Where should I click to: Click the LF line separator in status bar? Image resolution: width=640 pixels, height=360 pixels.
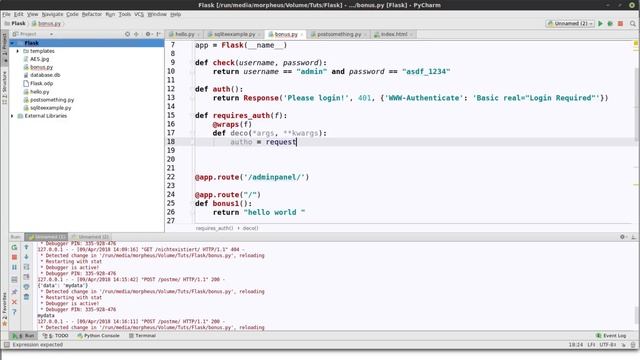point(591,345)
